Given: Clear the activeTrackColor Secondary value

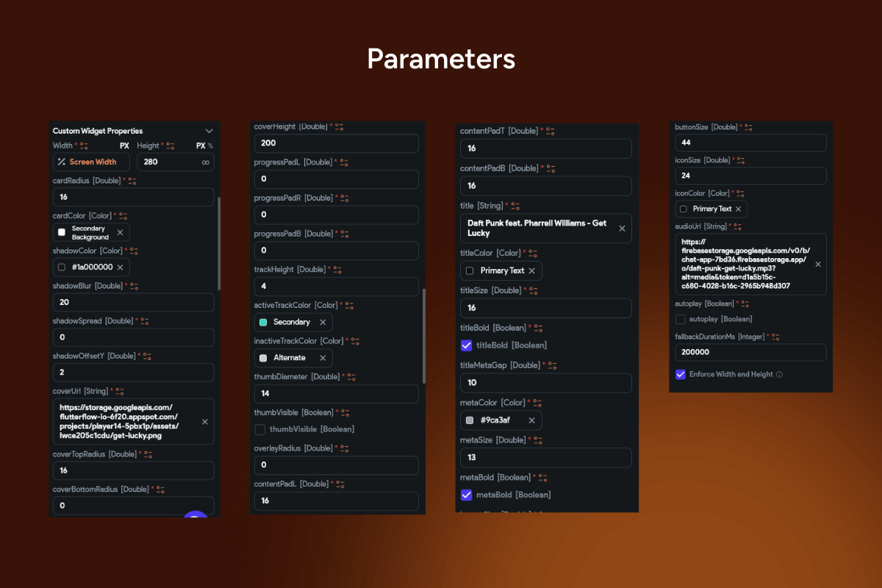Looking at the screenshot, I should (322, 322).
